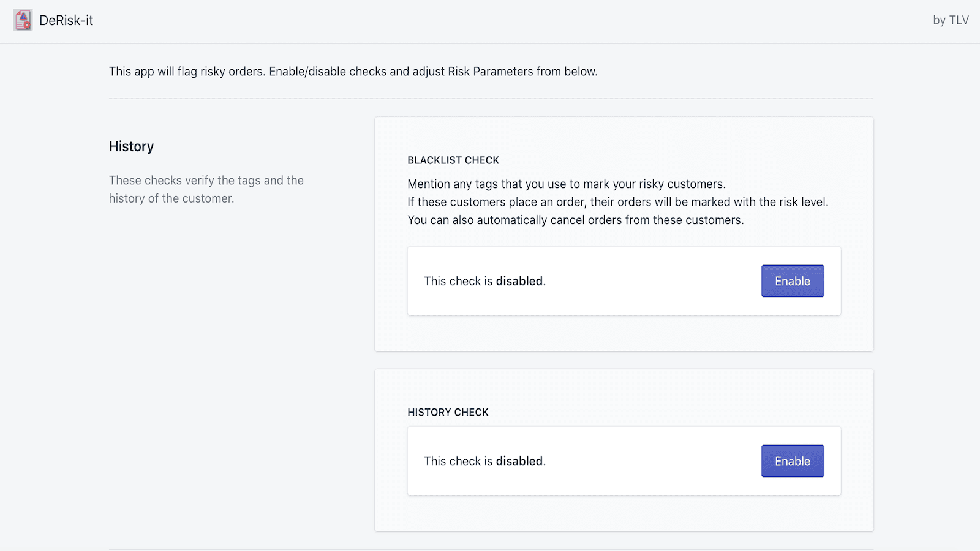Click the app description about flagging risky orders
The image size is (980, 551).
point(353,71)
